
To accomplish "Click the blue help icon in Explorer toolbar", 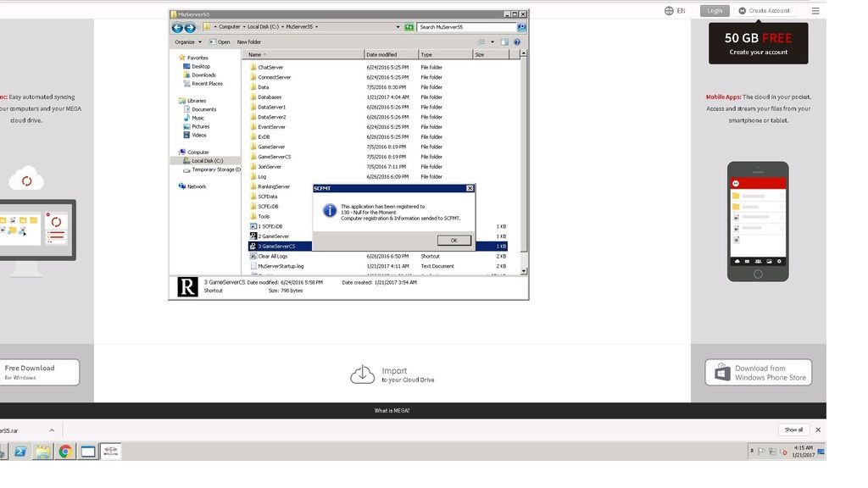I will pos(518,42).
